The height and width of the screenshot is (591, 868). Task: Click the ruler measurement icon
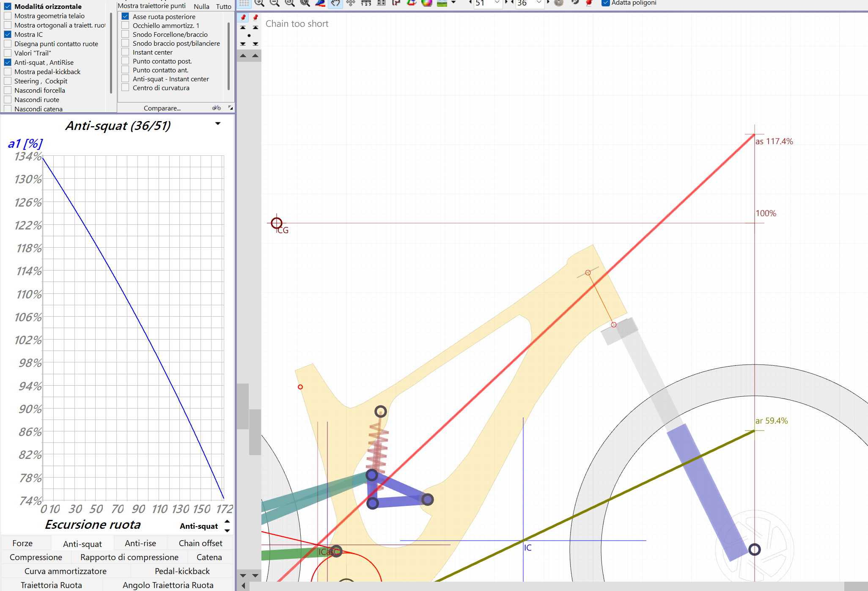tap(366, 3)
